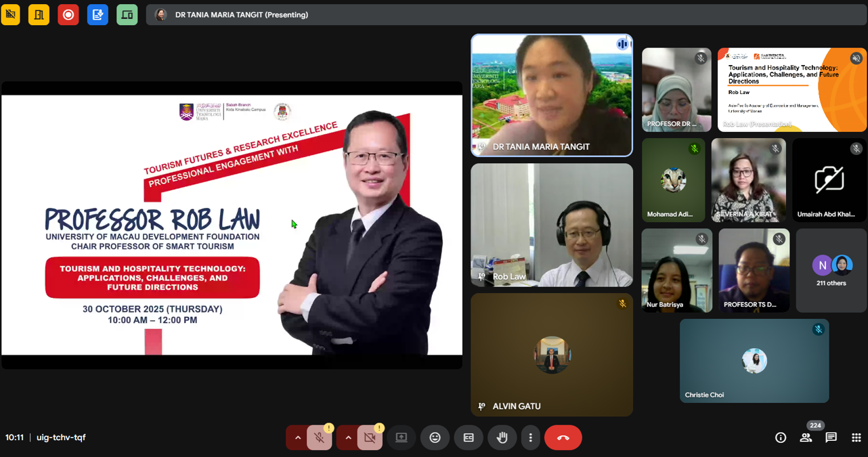The image size is (868, 457).
Task: Open the meeting chat panel
Action: (831, 438)
